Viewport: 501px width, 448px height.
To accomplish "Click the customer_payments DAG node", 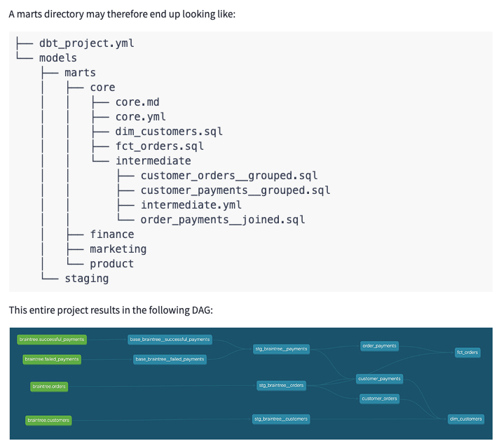I will 379,379.
